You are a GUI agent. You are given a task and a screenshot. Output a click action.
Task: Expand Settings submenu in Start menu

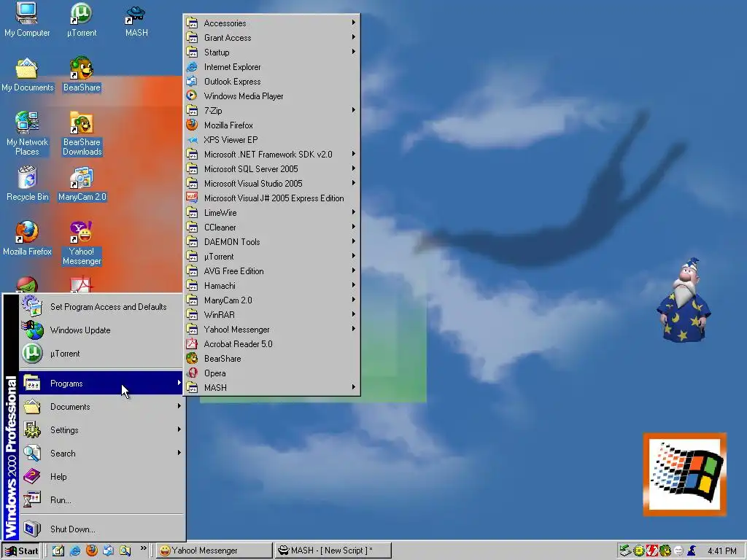click(x=101, y=430)
